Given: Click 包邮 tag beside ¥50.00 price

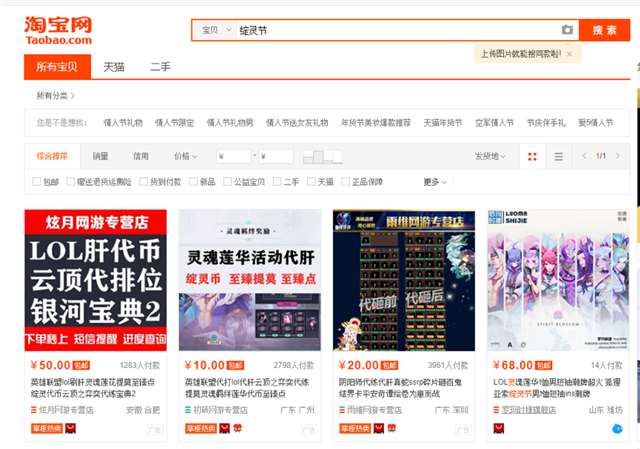Looking at the screenshot, I should [x=81, y=365].
